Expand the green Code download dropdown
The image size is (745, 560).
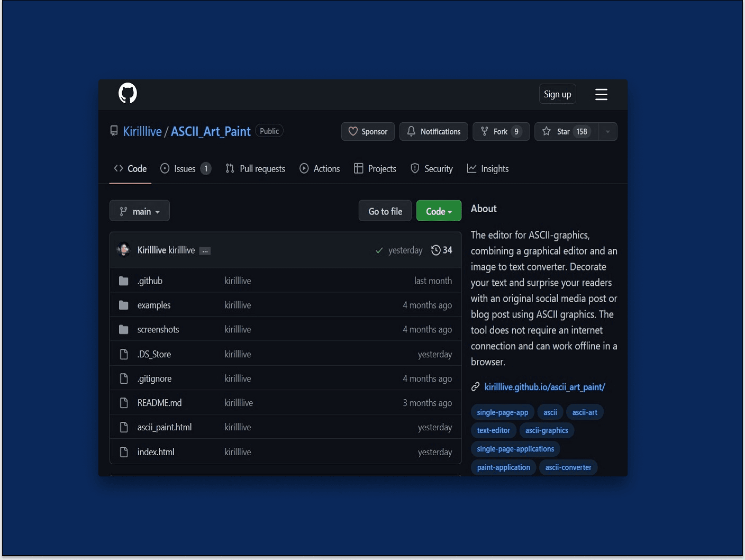(x=439, y=211)
